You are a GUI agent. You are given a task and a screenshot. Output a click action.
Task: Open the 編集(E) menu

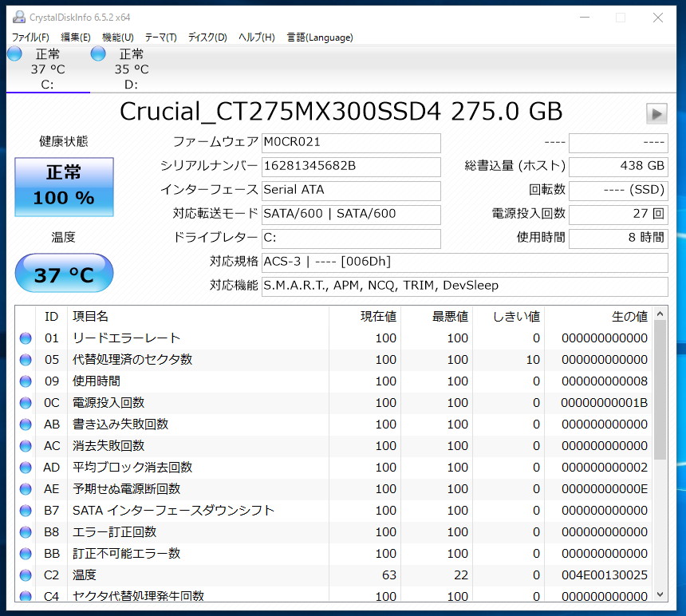(x=76, y=38)
